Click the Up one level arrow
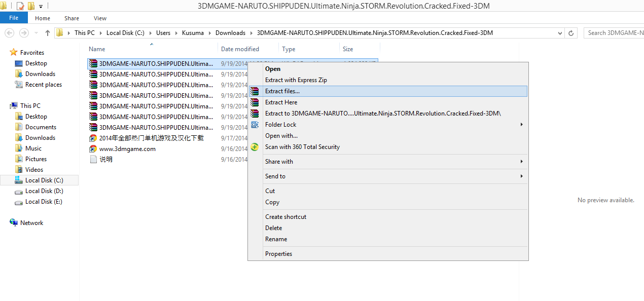Viewport: 644px width, 301px height. 48,33
